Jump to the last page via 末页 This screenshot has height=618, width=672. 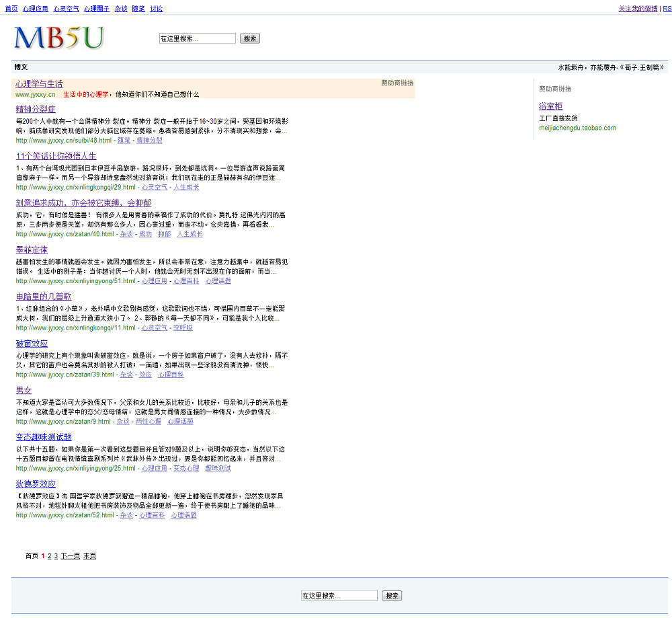coord(89,556)
